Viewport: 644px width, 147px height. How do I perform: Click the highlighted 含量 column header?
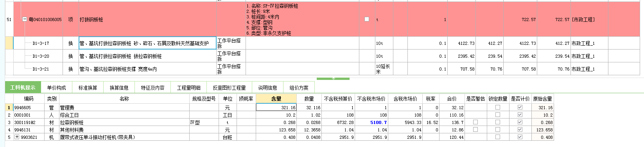(x=276, y=99)
